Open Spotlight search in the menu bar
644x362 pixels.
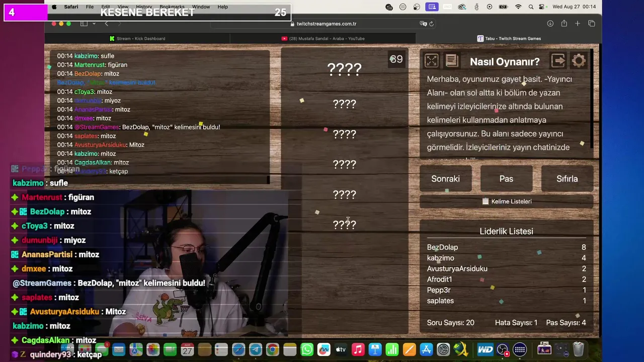pyautogui.click(x=532, y=7)
